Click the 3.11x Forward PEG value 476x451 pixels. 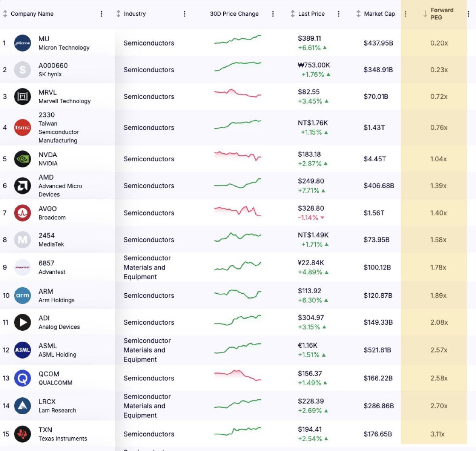coord(438,434)
